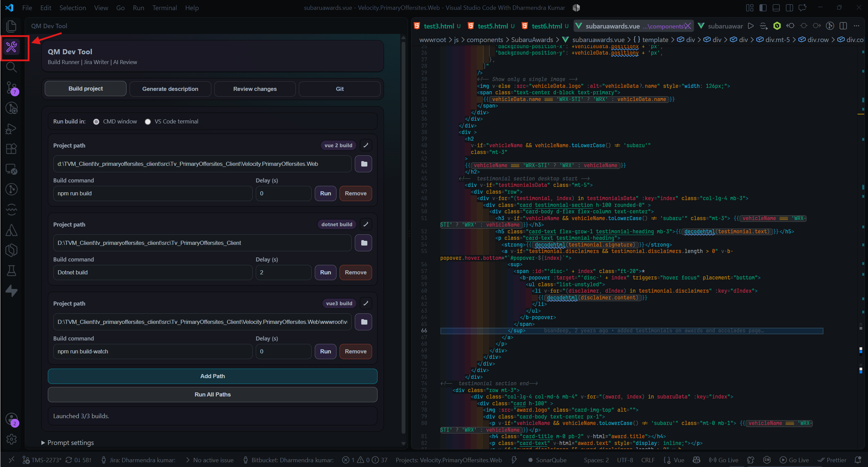Run the npm run build command
The height and width of the screenshot is (467, 868).
point(325,193)
